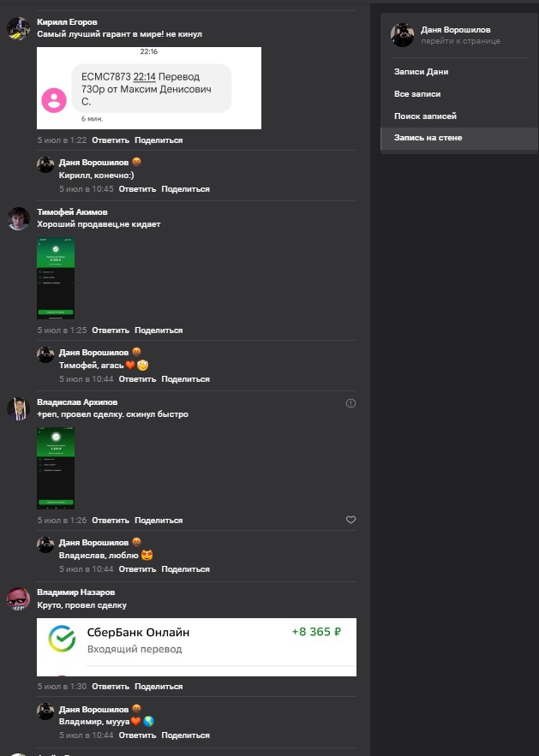Click the name Владимир Назаров
Image resolution: width=539 pixels, height=756 pixels.
coord(76,592)
